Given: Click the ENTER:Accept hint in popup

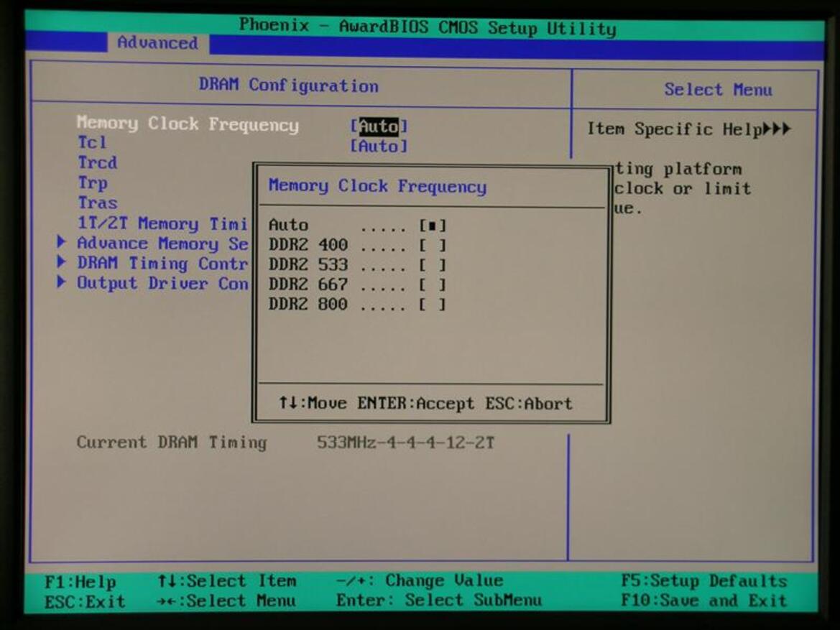Looking at the screenshot, I should (416, 403).
